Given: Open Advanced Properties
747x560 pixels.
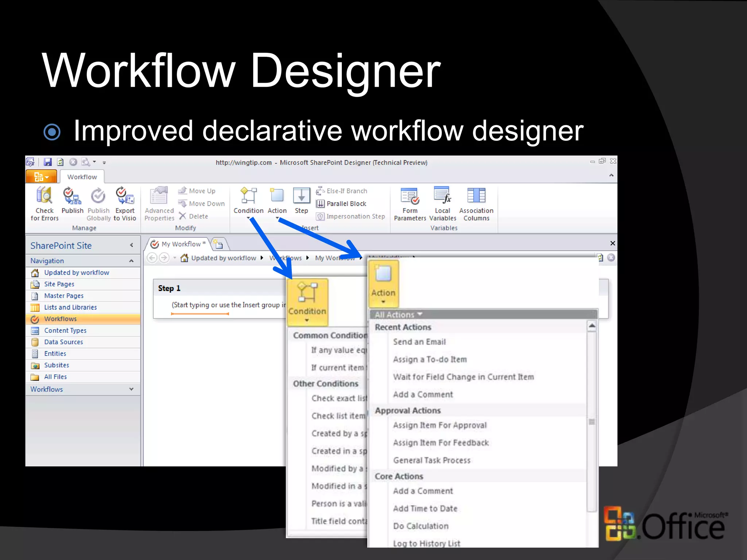Looking at the screenshot, I should pyautogui.click(x=159, y=203).
